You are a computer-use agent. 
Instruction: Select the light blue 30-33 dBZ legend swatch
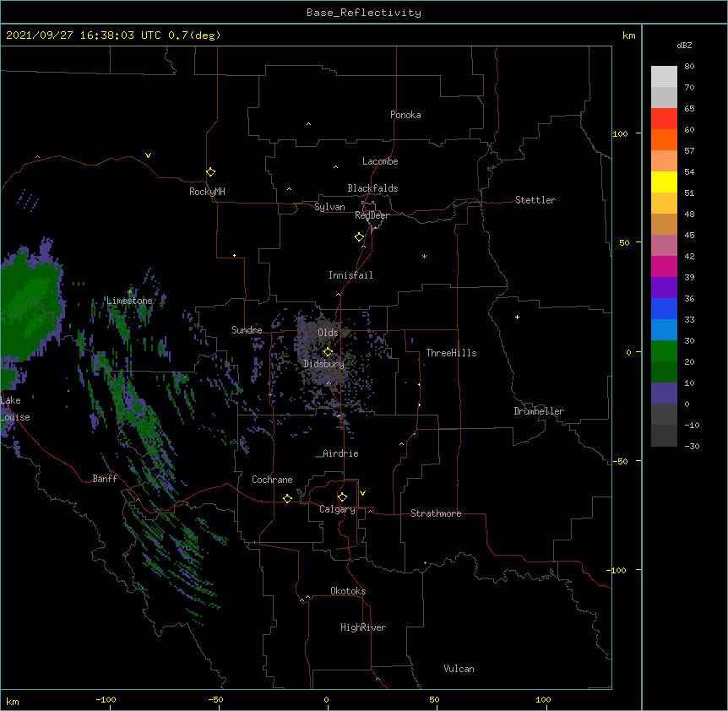[664, 330]
